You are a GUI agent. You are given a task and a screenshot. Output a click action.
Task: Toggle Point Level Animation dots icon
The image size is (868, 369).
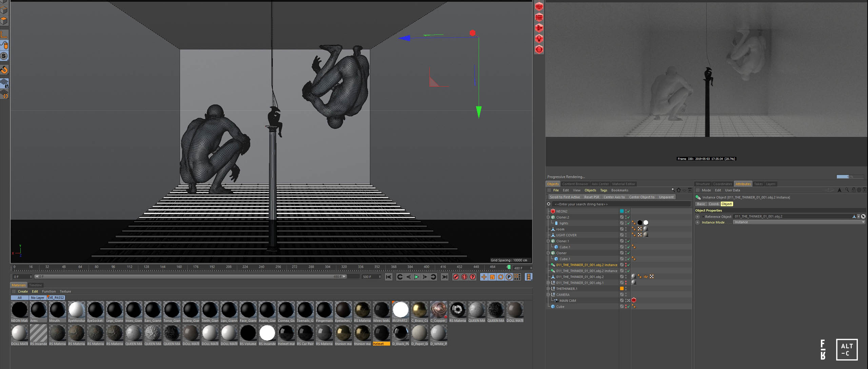tap(517, 277)
